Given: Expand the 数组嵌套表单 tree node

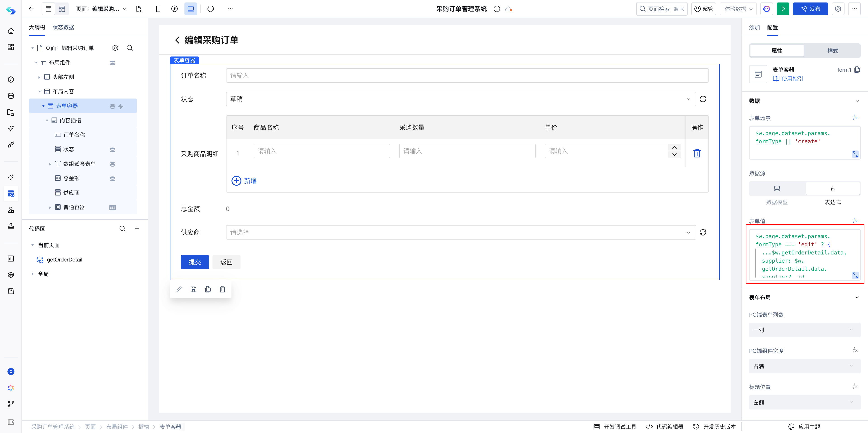Looking at the screenshot, I should pos(50,164).
